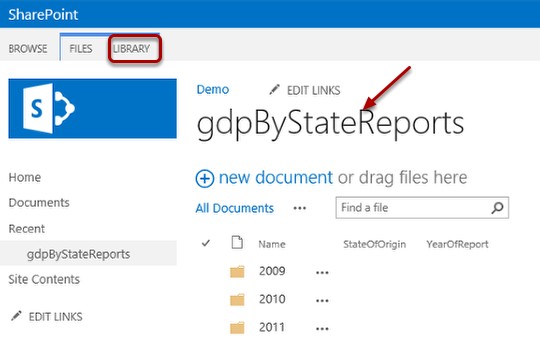Click the magnifier search icon
540x364 pixels.
498,208
